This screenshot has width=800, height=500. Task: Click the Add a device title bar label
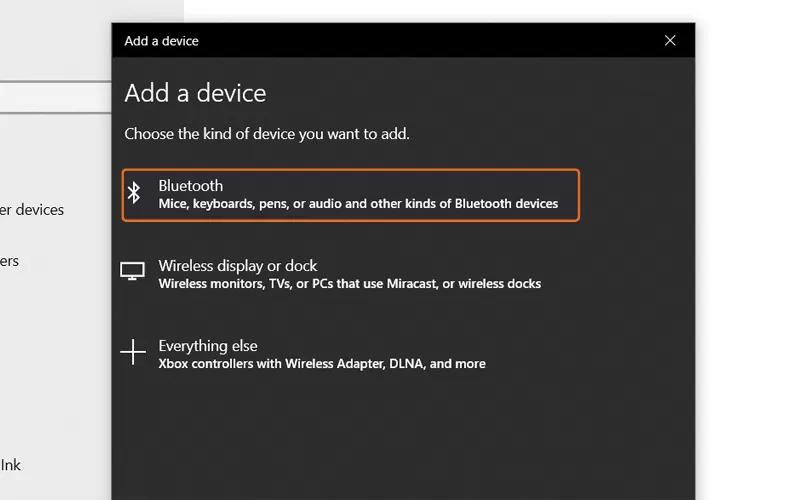click(161, 41)
